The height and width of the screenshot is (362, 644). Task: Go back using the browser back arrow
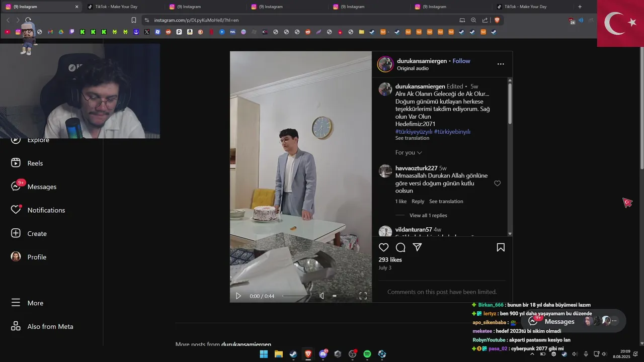[x=8, y=20]
